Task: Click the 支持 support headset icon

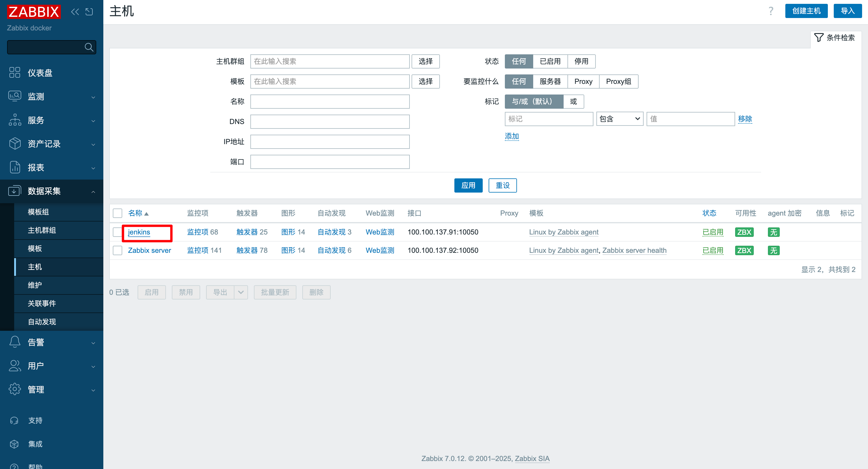Action: (14, 421)
